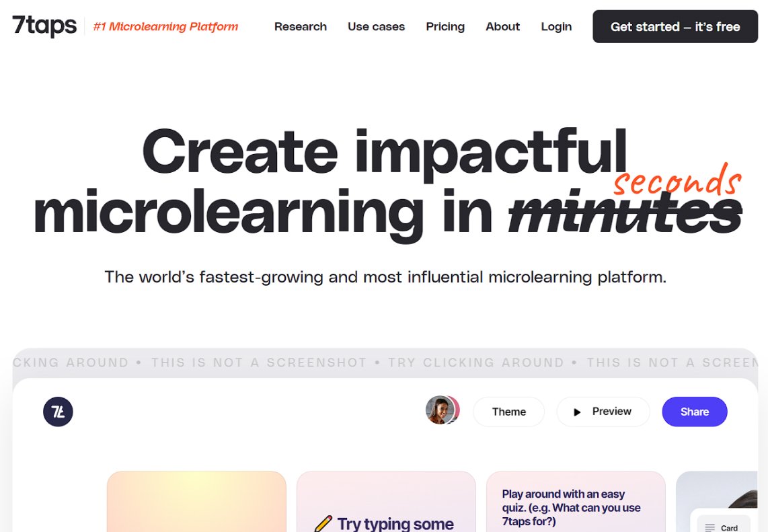768x532 pixels.
Task: Click the 7taps logo
Action: 44,26
